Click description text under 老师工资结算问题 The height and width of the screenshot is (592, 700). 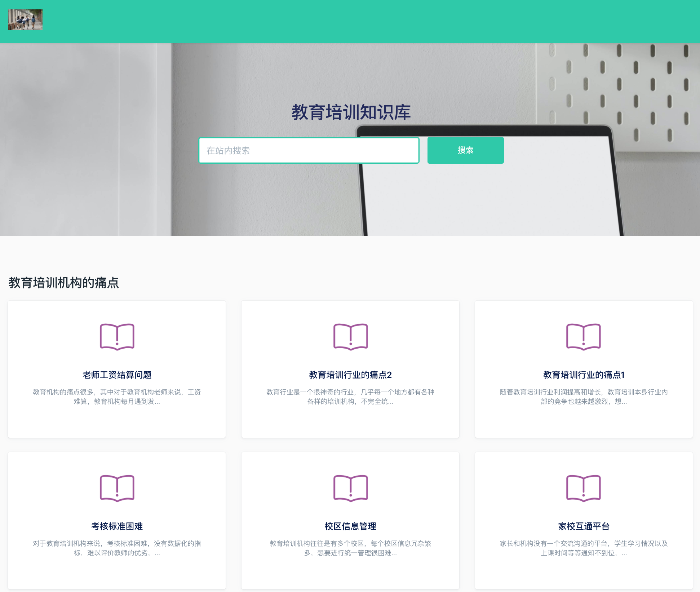[117, 397]
